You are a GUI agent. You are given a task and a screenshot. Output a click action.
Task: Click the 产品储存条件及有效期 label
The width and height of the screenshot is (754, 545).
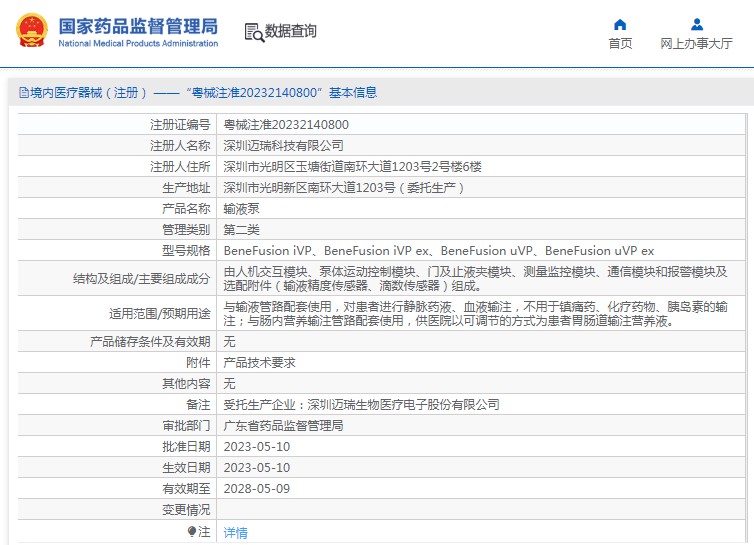[x=151, y=342]
